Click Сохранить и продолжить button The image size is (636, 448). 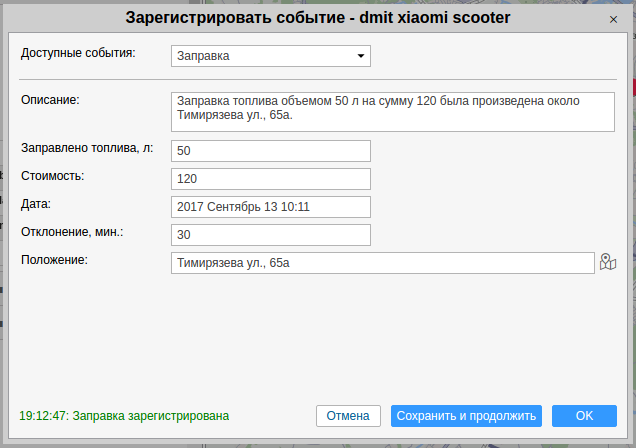[x=466, y=416]
